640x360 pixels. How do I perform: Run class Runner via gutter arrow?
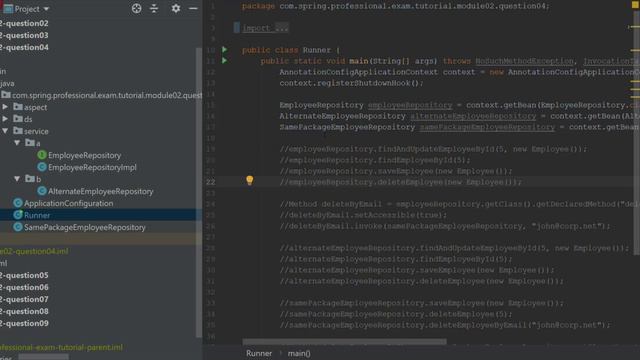click(x=224, y=49)
